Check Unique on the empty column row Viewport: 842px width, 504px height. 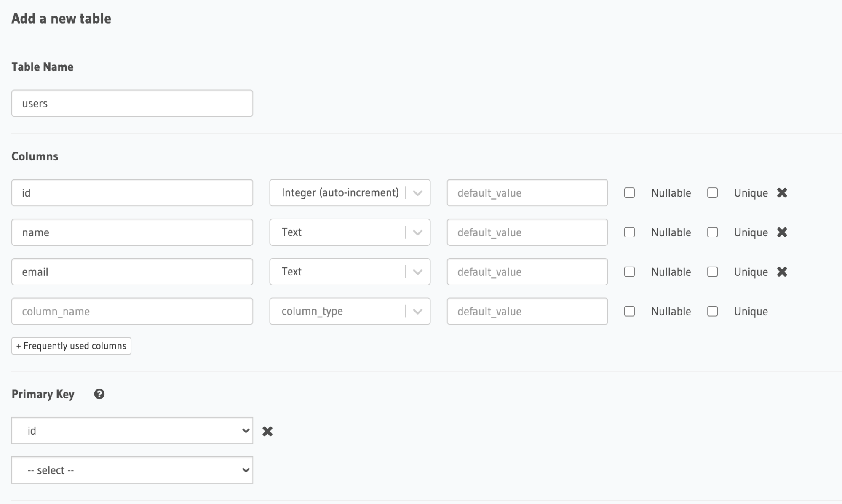point(712,312)
